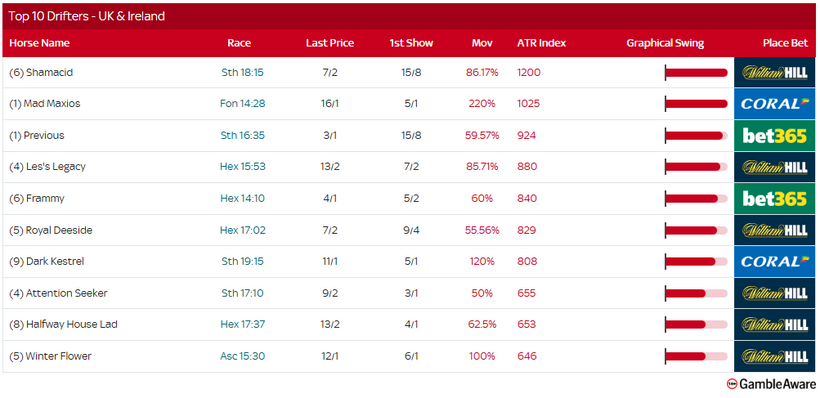Click William Hill logo for Winter Flower
The image size is (820, 398).
tap(775, 356)
